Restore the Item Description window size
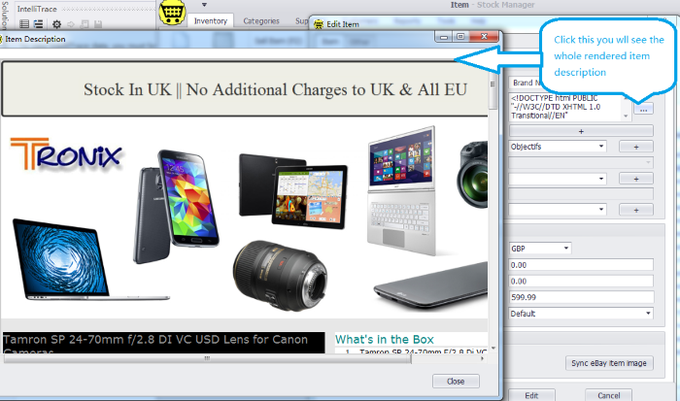680x401 pixels. [x=461, y=37]
